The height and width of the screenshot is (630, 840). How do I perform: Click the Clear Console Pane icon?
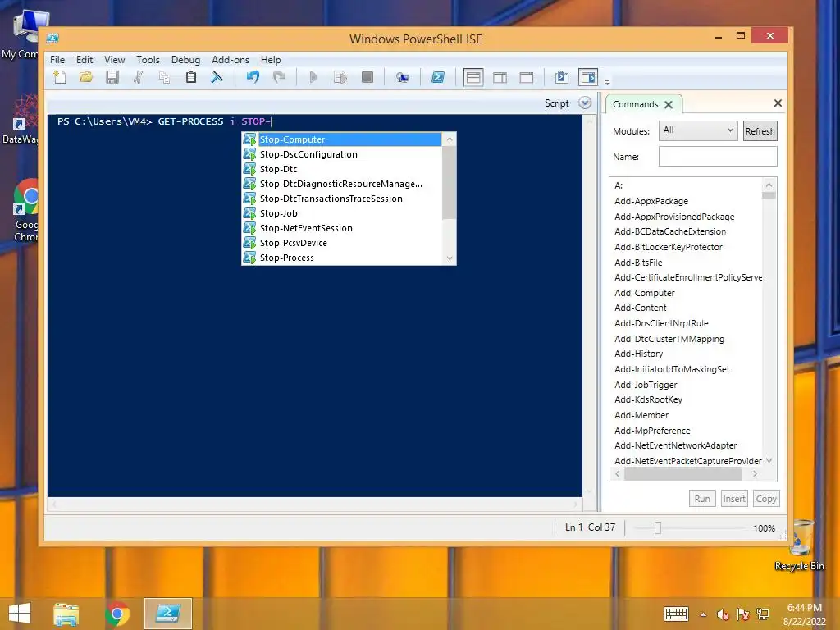point(217,78)
